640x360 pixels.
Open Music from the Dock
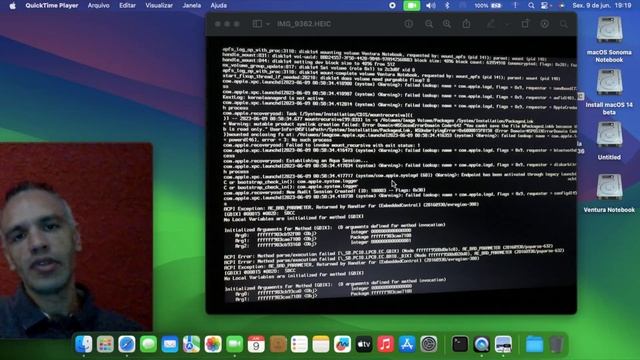(385, 344)
